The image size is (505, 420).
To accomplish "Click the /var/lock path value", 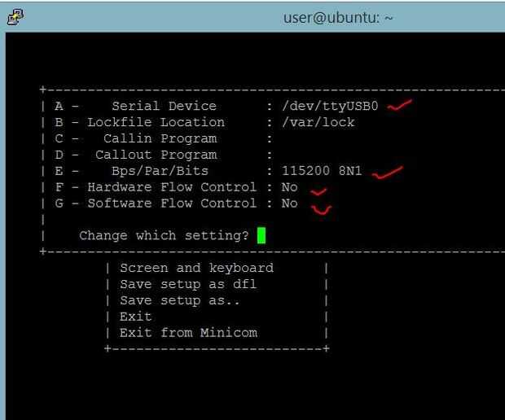I will [318, 122].
